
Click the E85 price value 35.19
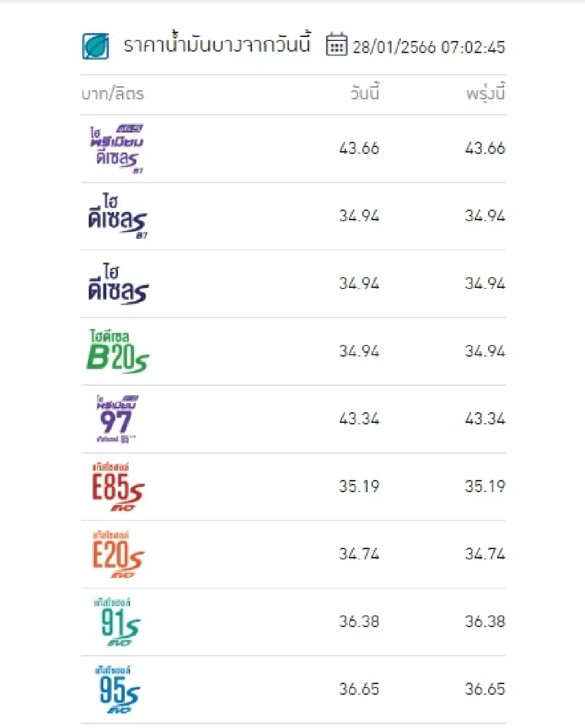359,485
